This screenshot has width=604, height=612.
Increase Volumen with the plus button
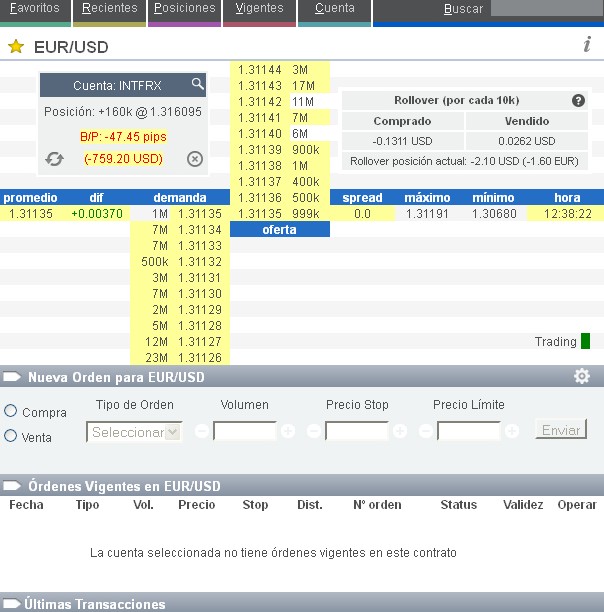(x=288, y=431)
